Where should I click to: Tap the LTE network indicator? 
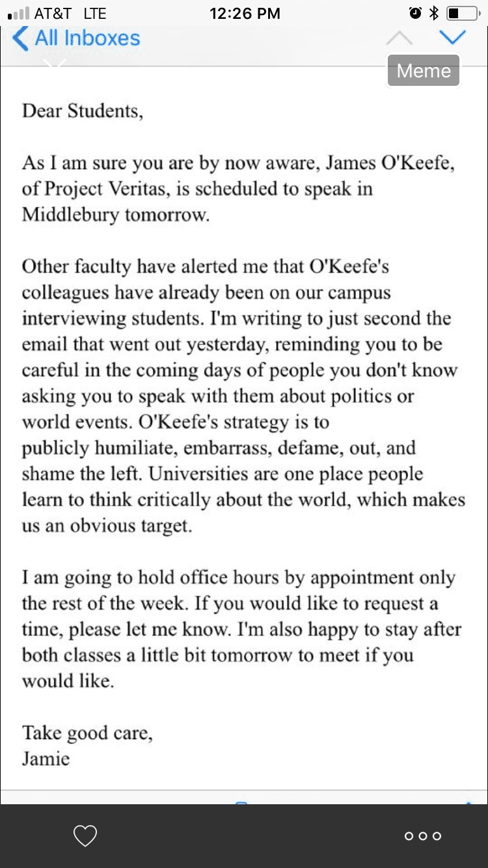point(94,13)
